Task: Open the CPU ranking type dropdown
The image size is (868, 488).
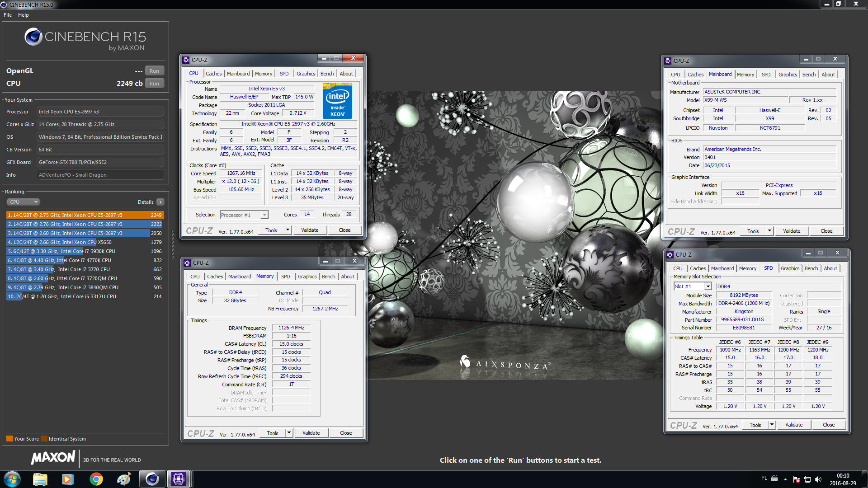Action: click(24, 202)
